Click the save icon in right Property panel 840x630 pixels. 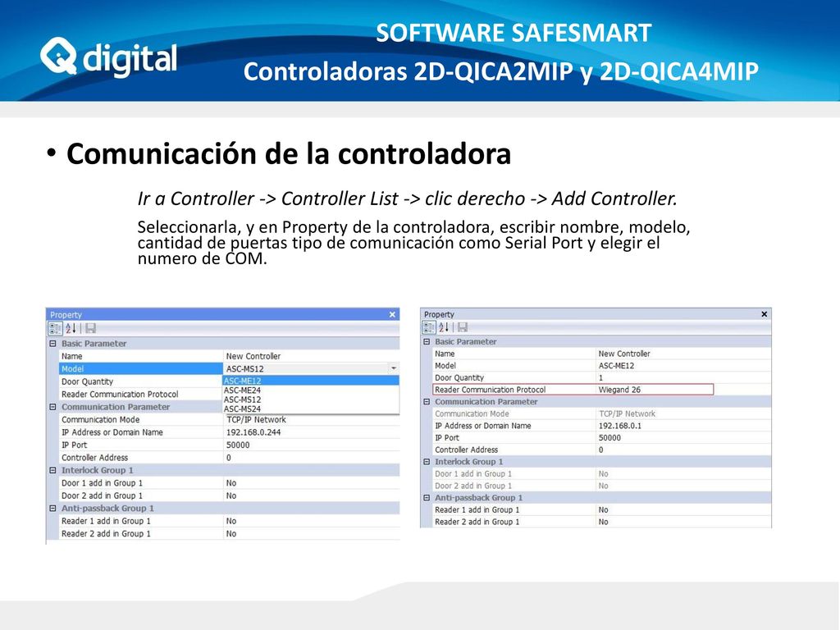point(463,326)
